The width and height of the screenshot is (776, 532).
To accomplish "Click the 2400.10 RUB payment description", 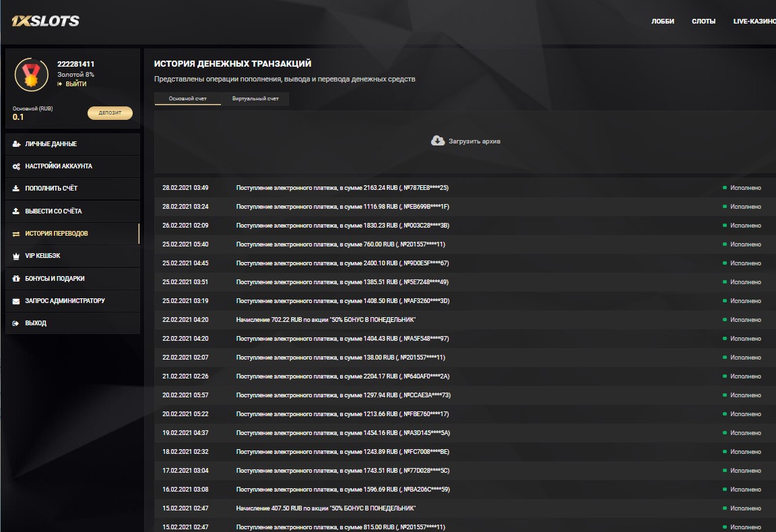I will tap(342, 263).
